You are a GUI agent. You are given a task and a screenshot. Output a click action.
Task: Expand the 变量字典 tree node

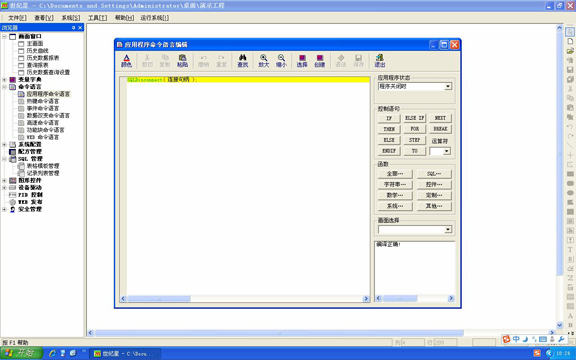coord(4,80)
